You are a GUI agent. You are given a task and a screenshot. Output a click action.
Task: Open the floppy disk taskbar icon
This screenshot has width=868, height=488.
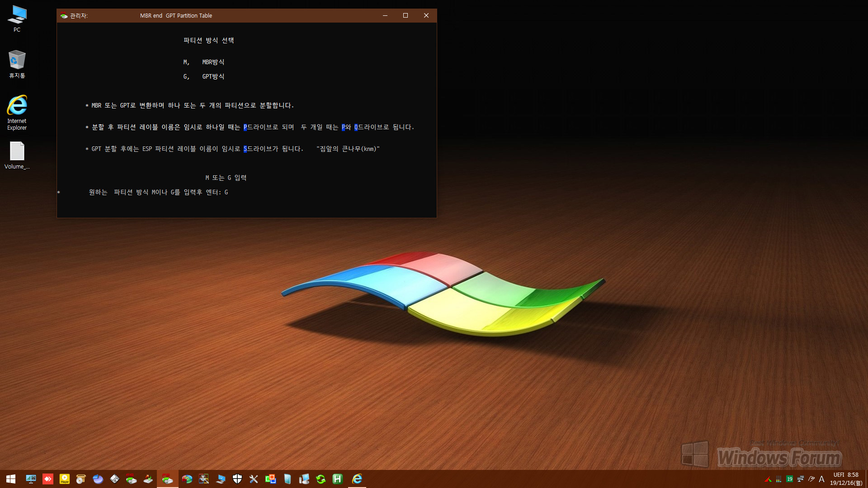click(x=115, y=479)
